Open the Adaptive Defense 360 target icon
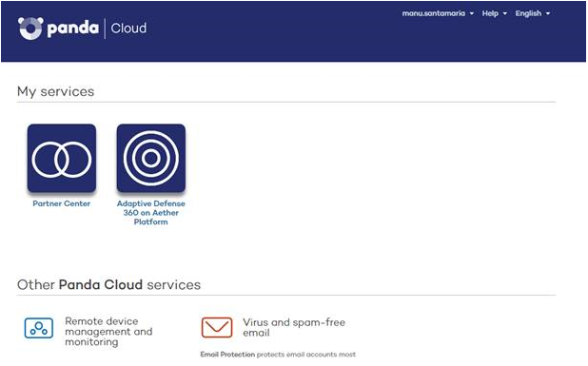The image size is (588, 366). click(x=151, y=158)
